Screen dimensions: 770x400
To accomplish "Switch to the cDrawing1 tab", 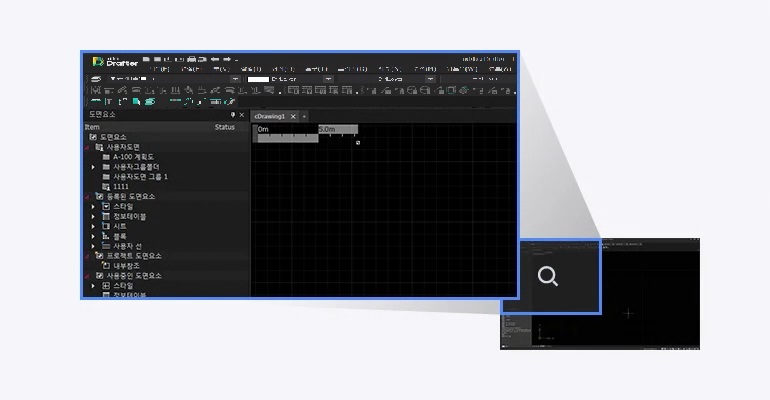I will point(268,116).
